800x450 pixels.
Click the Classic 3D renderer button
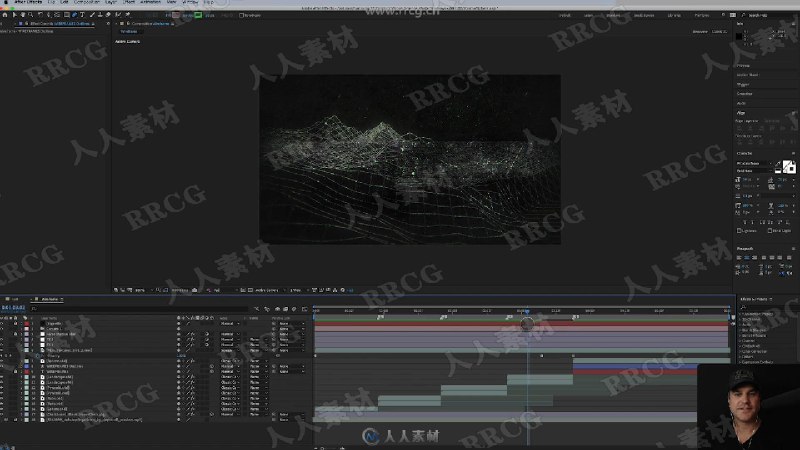click(x=719, y=32)
